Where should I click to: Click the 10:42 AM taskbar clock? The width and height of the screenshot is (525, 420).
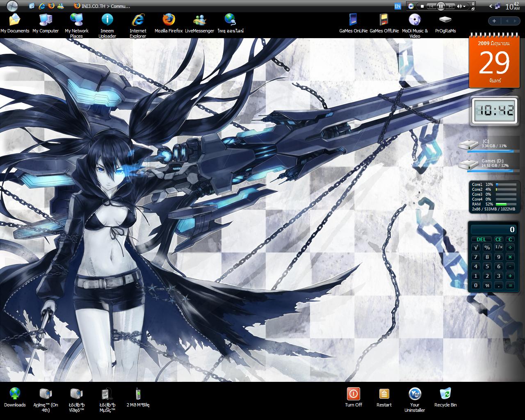coord(512,6)
